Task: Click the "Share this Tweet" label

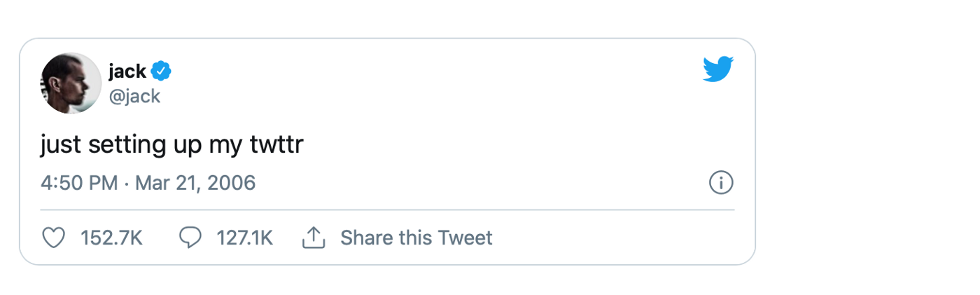Action: pyautogui.click(x=416, y=238)
